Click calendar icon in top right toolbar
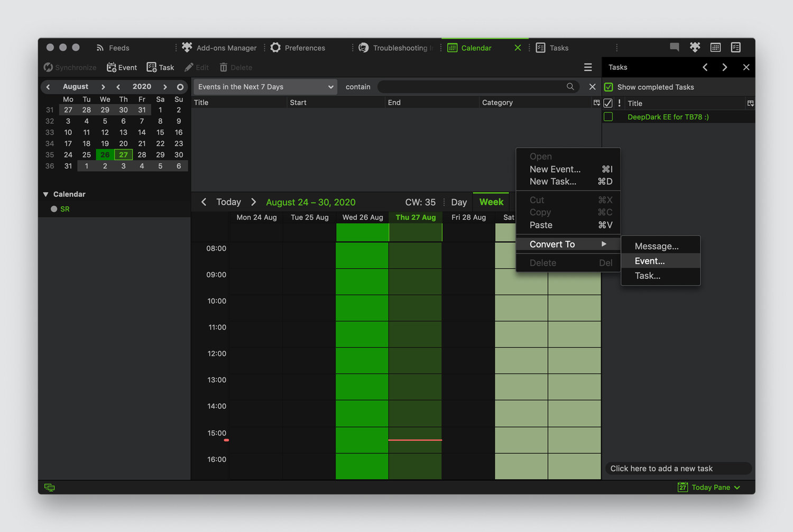 (x=715, y=47)
